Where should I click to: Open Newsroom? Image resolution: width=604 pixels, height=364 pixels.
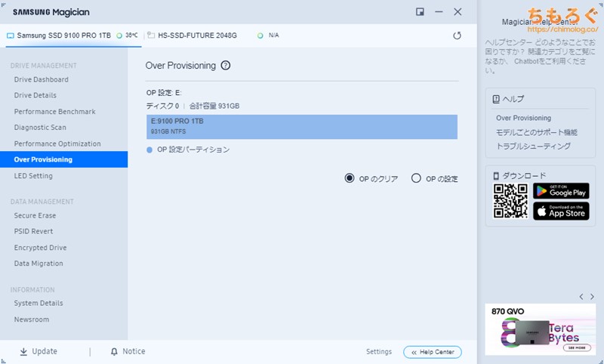click(x=32, y=319)
